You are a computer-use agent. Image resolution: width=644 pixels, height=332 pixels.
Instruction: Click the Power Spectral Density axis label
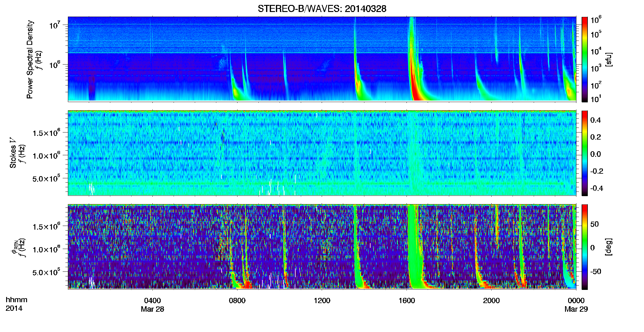coord(30,59)
